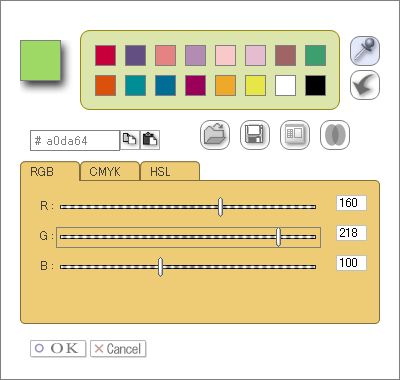Choose the black palette swatch
Viewport: 400px width, 380px height.
(315, 85)
